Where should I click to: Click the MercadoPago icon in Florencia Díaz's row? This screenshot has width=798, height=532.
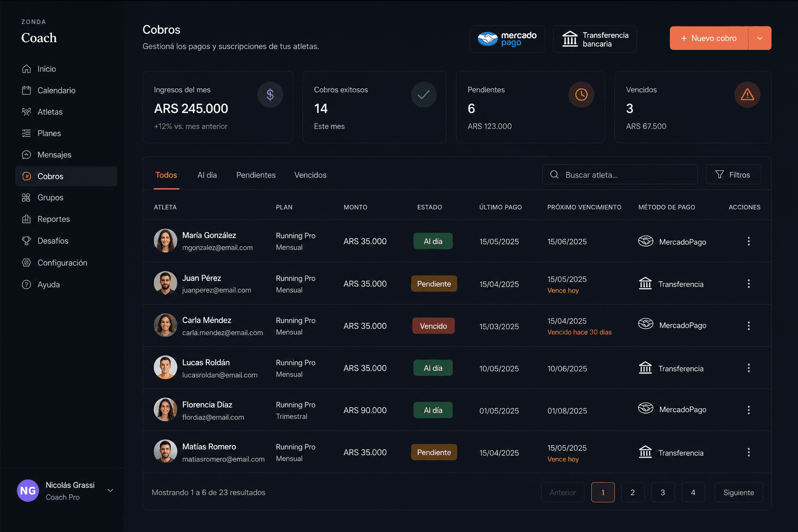click(x=646, y=408)
